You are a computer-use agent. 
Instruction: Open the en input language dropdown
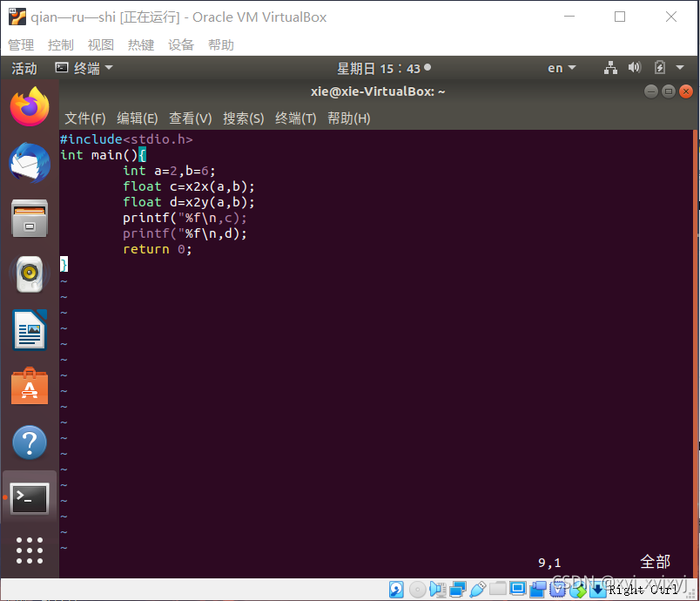pyautogui.click(x=562, y=68)
